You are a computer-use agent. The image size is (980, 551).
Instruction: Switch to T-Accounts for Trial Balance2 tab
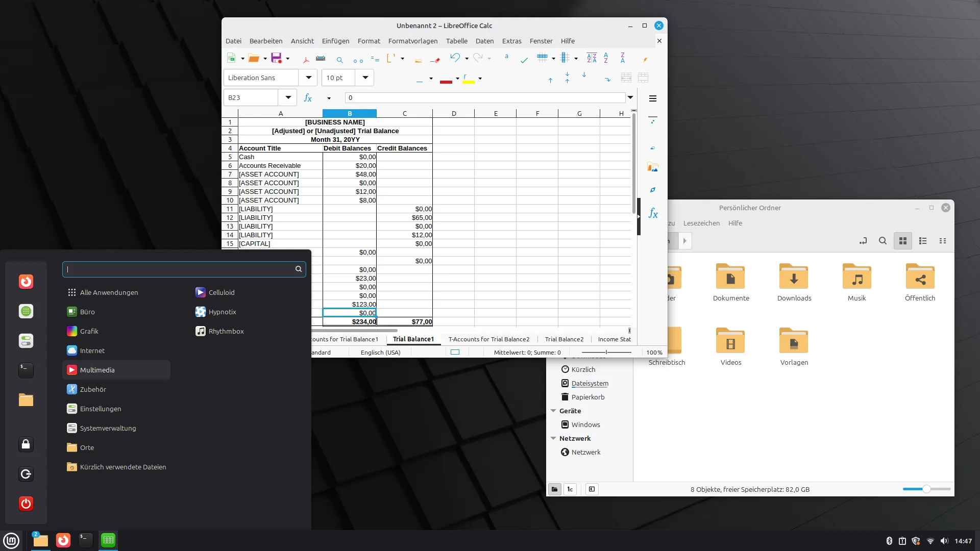point(489,339)
